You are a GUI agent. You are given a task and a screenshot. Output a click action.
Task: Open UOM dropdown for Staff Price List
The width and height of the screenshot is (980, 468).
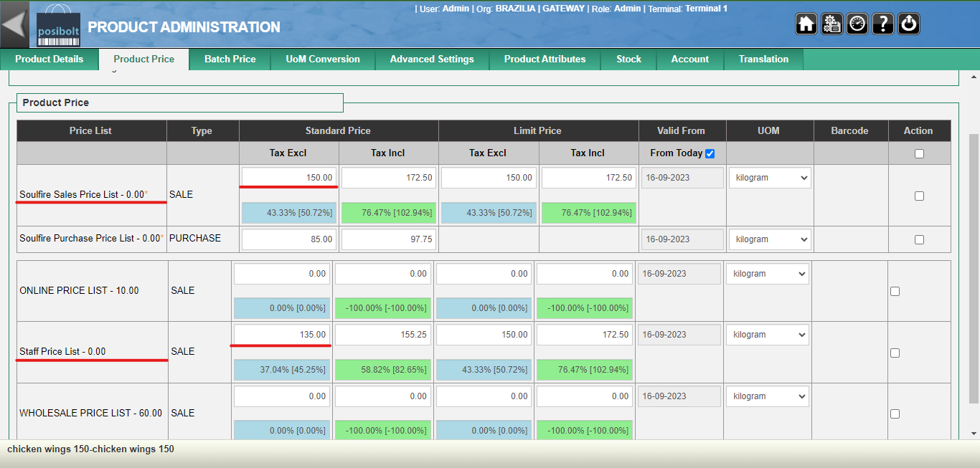pyautogui.click(x=767, y=335)
